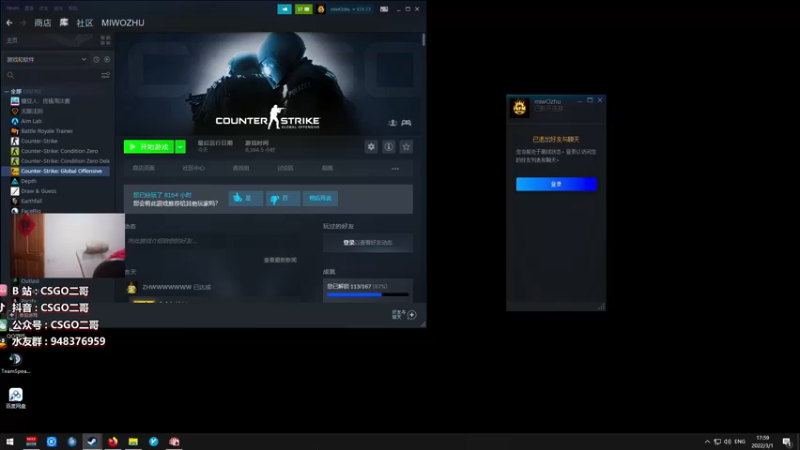Image resolution: width=800 pixels, height=450 pixels.
Task: Click the volume icon in system tray
Action: pyautogui.click(x=728, y=441)
